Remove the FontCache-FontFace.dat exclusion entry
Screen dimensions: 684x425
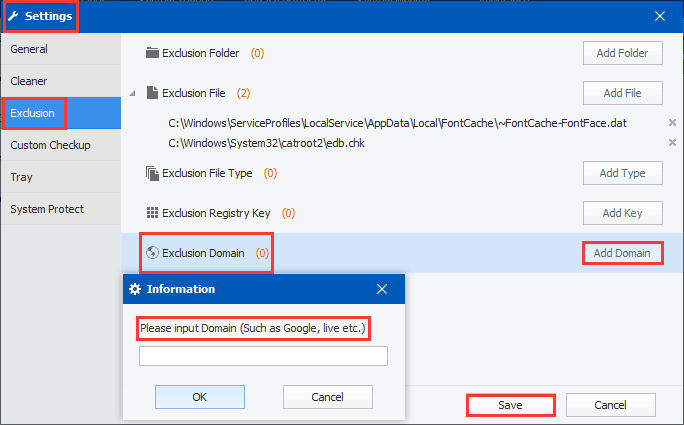pyautogui.click(x=673, y=122)
